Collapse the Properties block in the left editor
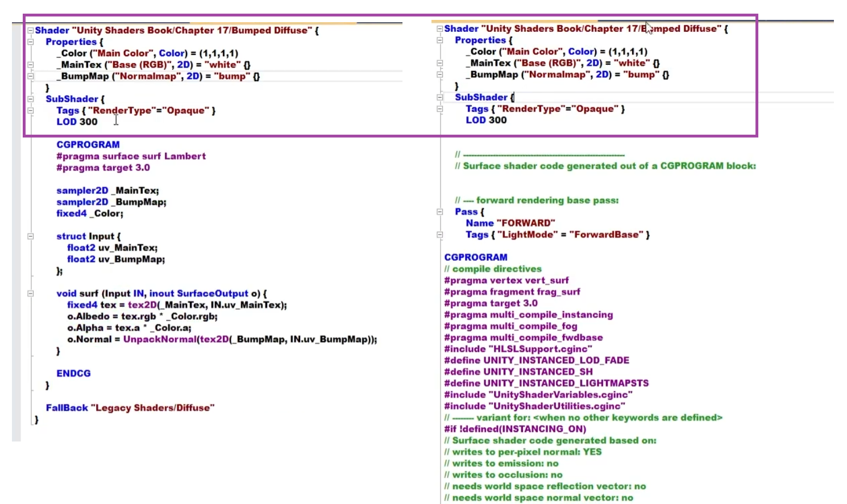847x504 pixels. tap(31, 42)
